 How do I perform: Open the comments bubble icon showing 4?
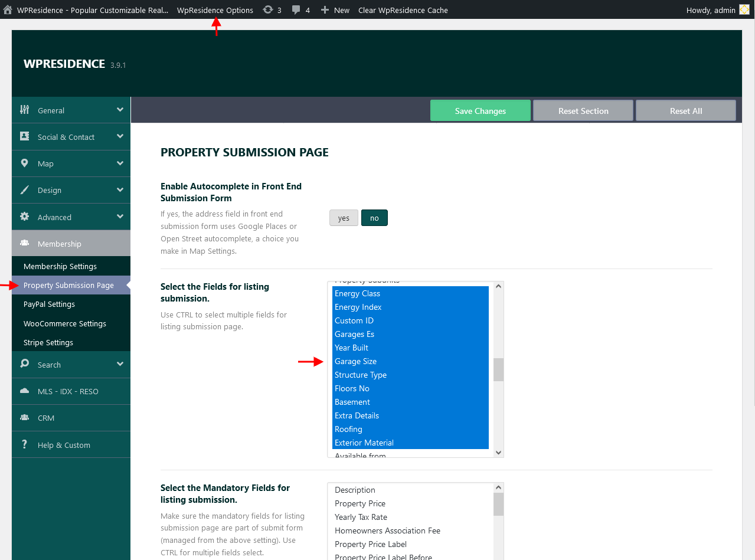pos(296,10)
